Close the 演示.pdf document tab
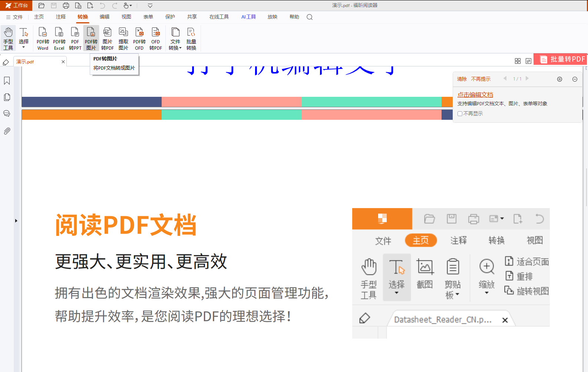This screenshot has width=588, height=372. click(63, 62)
